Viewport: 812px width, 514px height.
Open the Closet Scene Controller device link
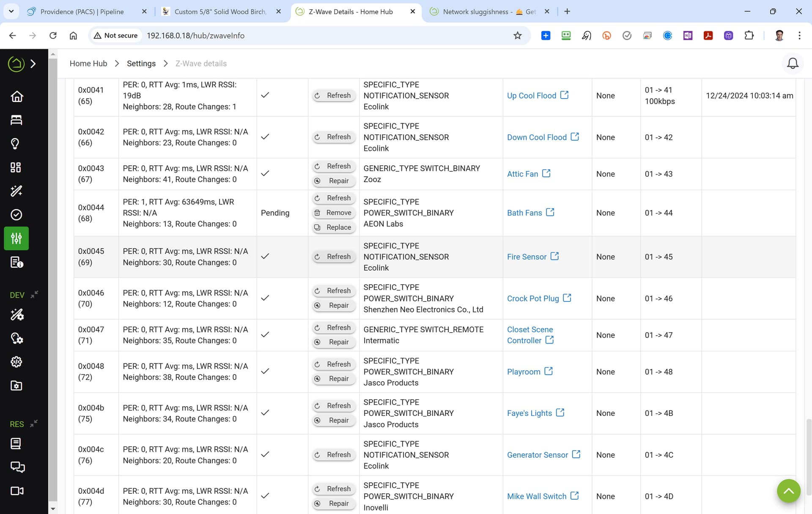(x=530, y=335)
